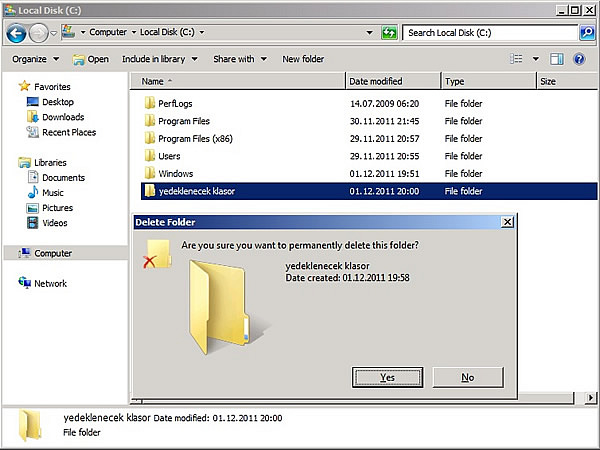The width and height of the screenshot is (600, 450).
Task: Click the computer icon in address bar
Action: [x=68, y=32]
